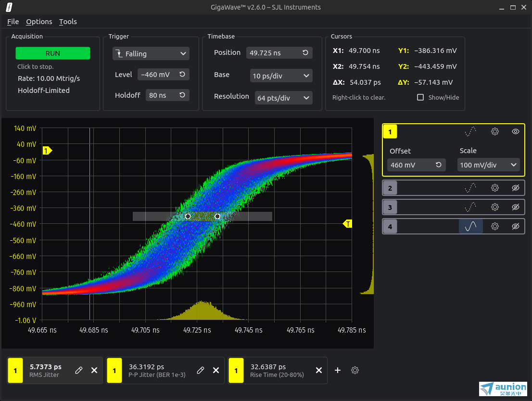Edit the RMS Jitter measurement
532x401 pixels.
pos(79,370)
